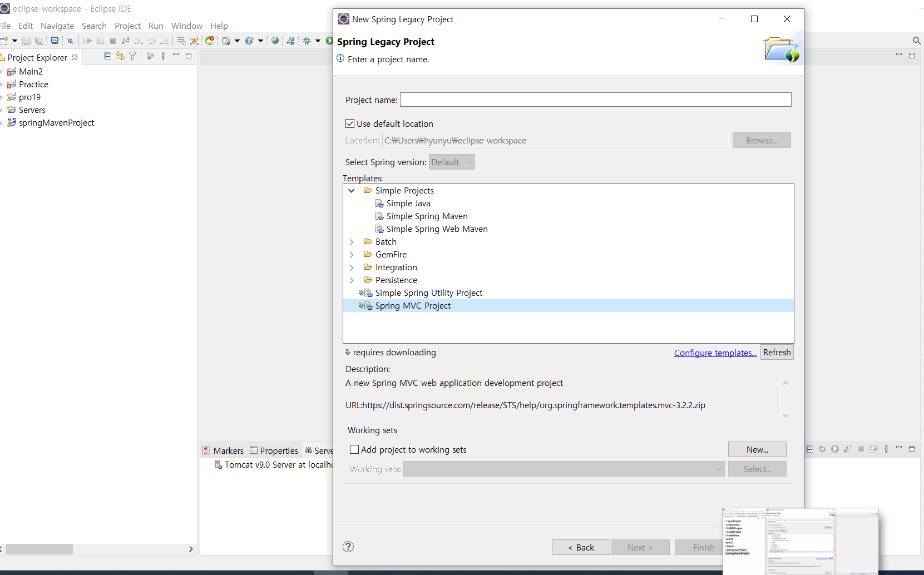This screenshot has height=575, width=924.
Task: Open the Project menu
Action: click(x=128, y=26)
